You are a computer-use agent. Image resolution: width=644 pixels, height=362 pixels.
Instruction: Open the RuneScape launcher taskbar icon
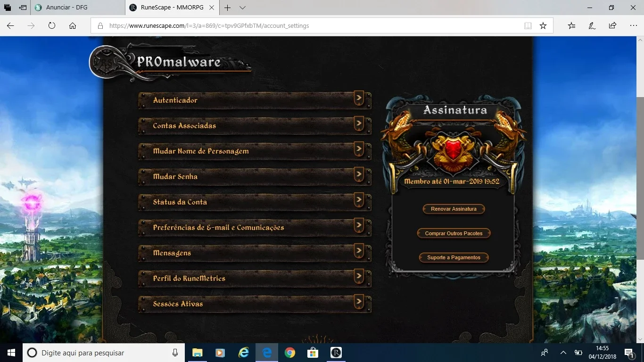click(x=336, y=353)
